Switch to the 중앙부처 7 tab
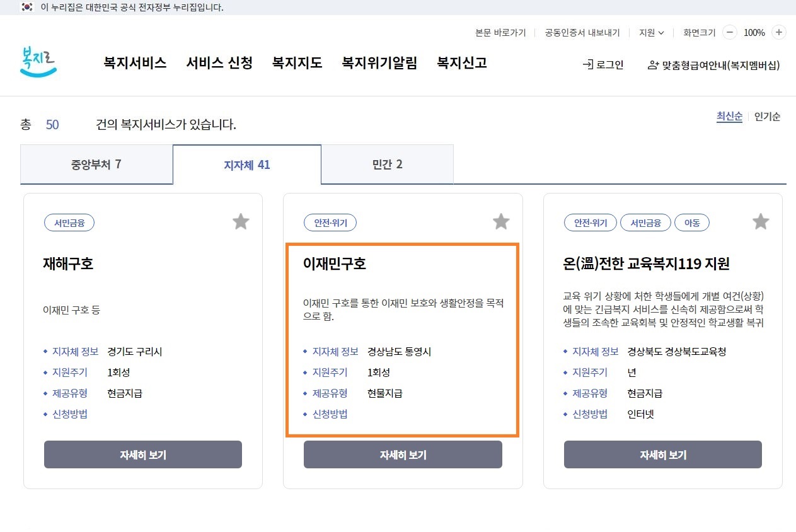Screen dimensions: 796x532 (x=96, y=164)
